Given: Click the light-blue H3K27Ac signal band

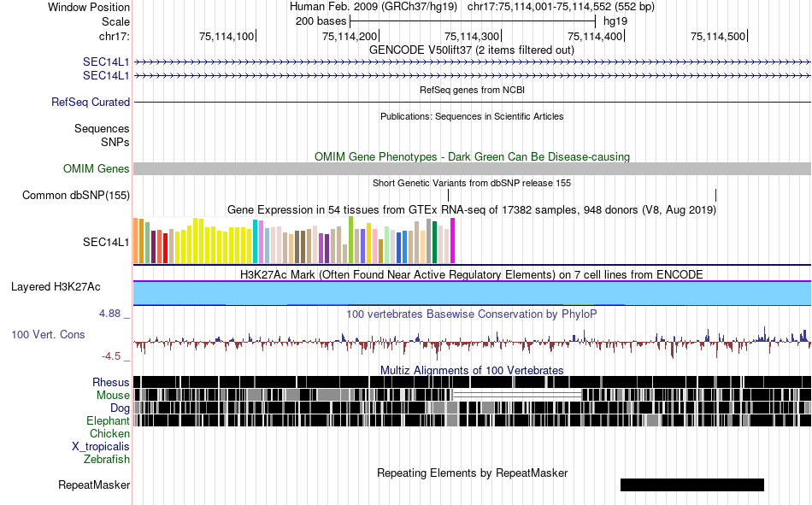Looking at the screenshot, I should (473, 293).
